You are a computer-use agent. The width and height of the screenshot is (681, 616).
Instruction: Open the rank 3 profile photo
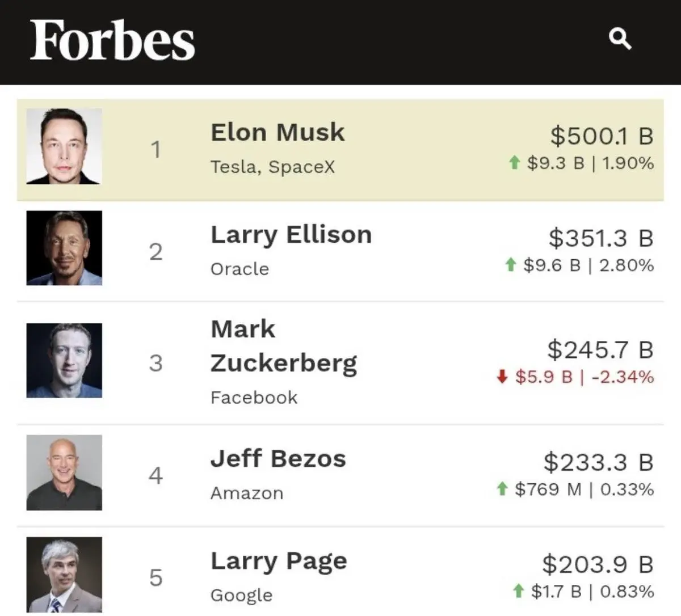coord(64,360)
